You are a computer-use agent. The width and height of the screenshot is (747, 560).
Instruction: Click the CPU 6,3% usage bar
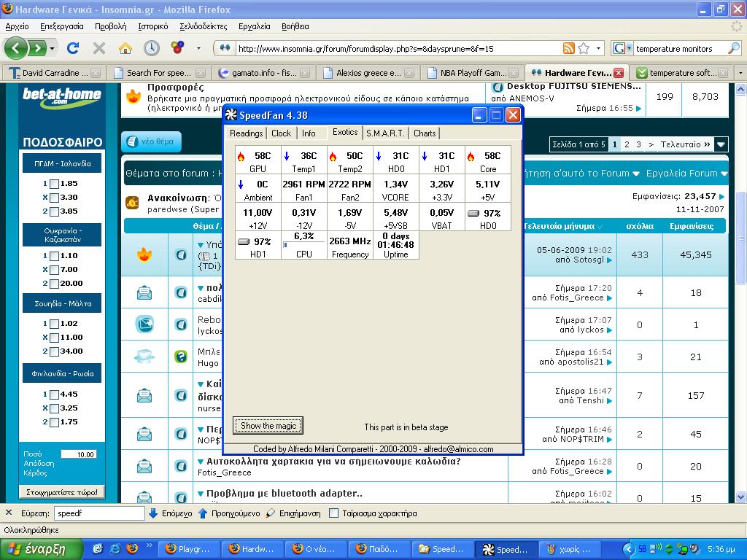(304, 245)
